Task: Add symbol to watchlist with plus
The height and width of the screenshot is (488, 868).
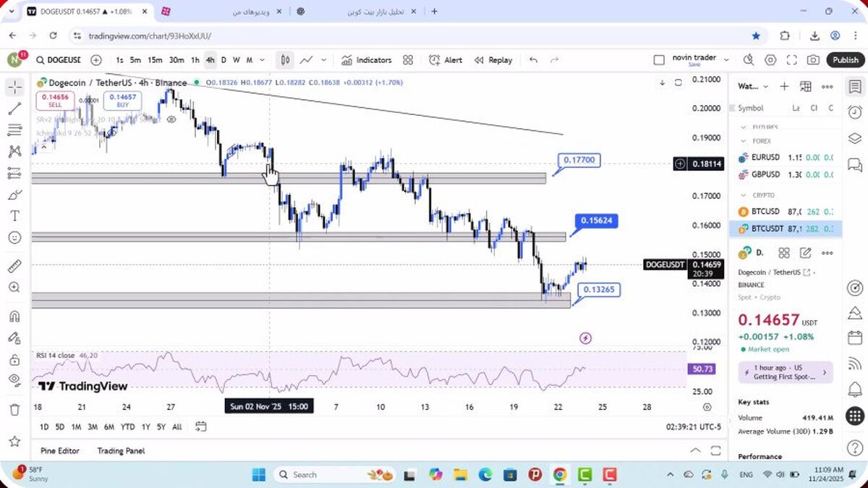Action: click(x=784, y=86)
